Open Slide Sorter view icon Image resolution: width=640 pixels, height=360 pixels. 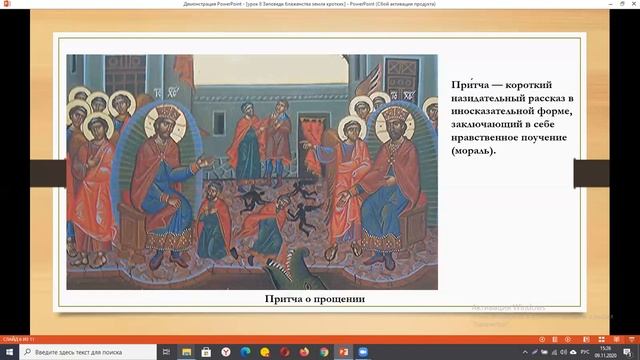click(601, 339)
